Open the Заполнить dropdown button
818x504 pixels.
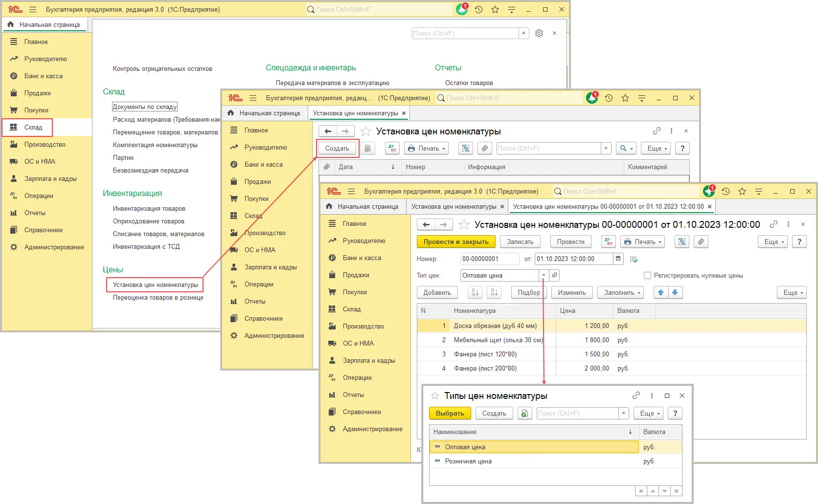coord(620,292)
